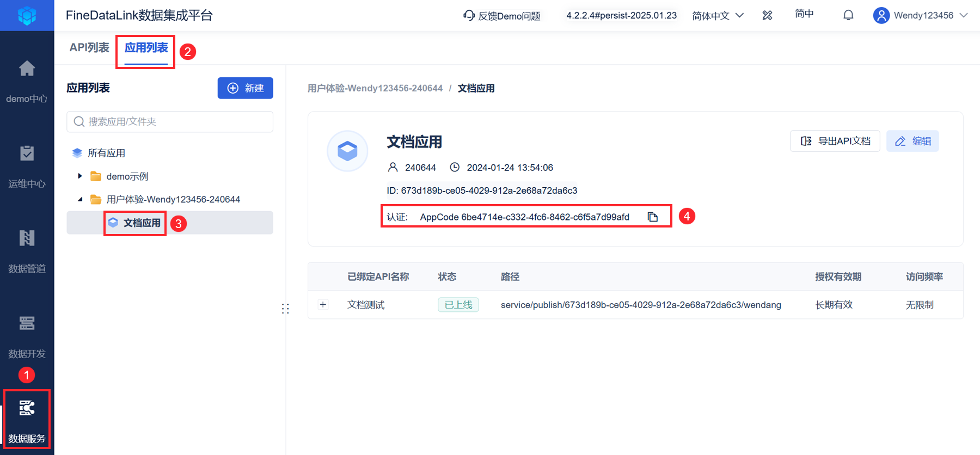Click 文档测试 API name cell
The image size is (980, 455).
[366, 305]
